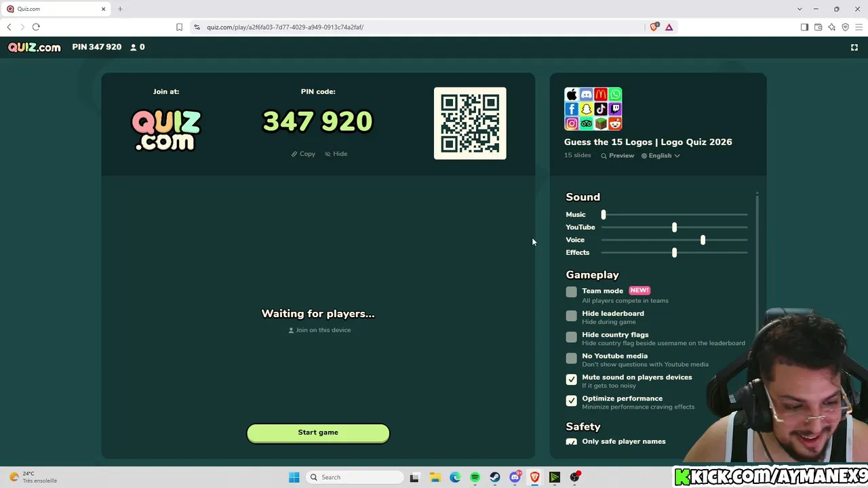Screen dimensions: 868x488
Task: Launch Microsoft Edge from the taskbar
Action: pyautogui.click(x=455, y=477)
